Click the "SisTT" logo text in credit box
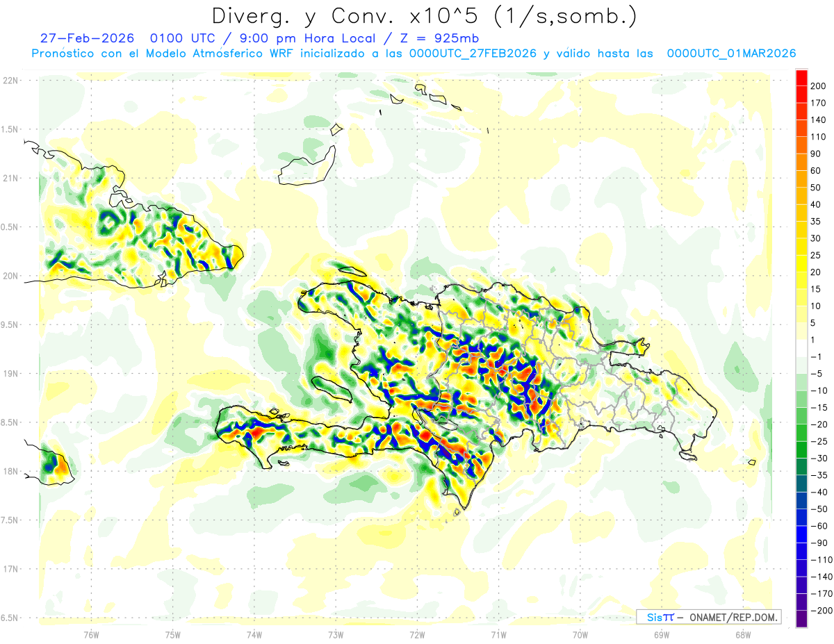This screenshot has height=644, width=834. click(x=660, y=617)
